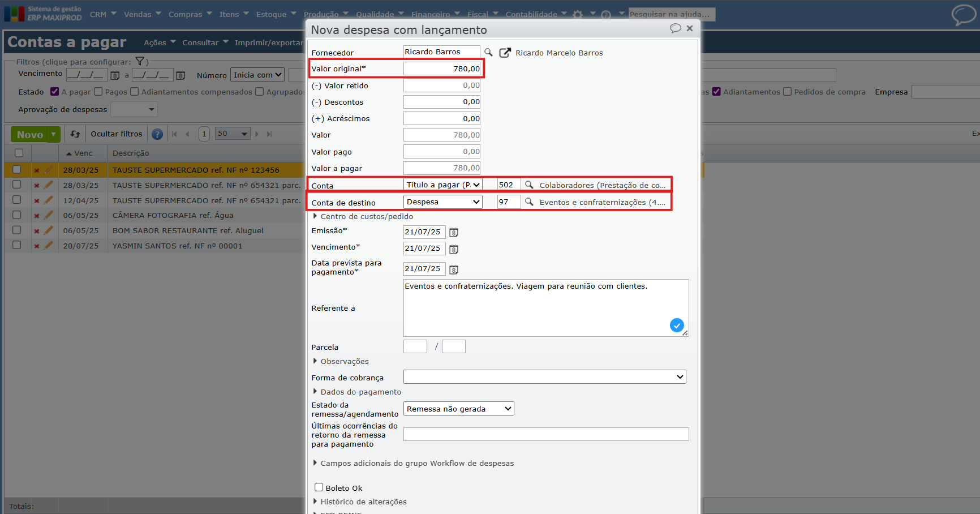Open the Aprovação de despesas dropdown
Screen dimensions: 980x514
[x=134, y=109]
